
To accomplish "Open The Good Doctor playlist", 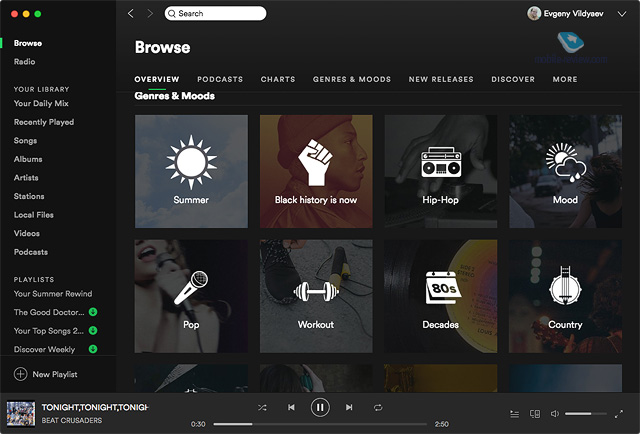I will tap(49, 312).
